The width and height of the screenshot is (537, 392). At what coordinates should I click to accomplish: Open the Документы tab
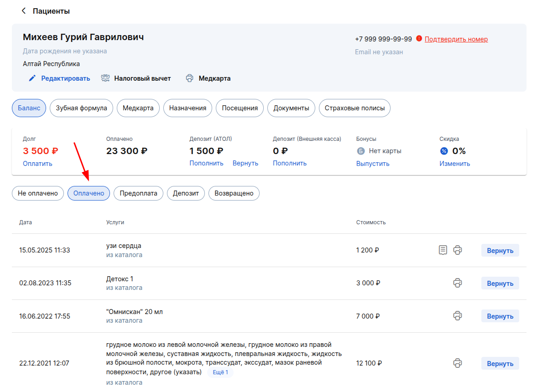291,108
